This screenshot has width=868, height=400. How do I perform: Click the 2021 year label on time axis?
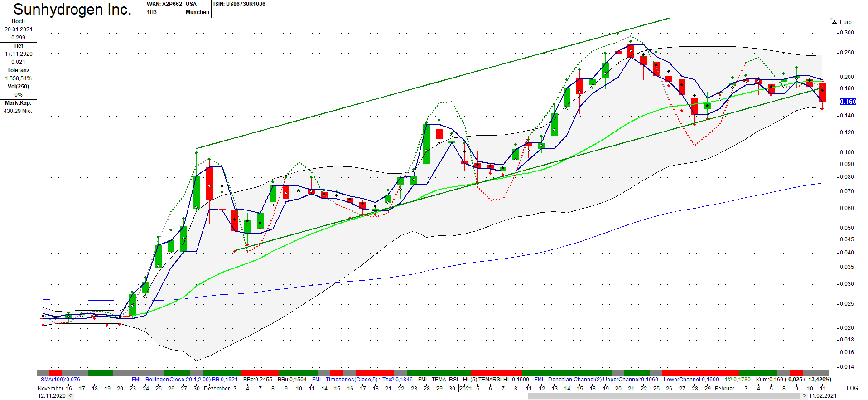[466, 388]
